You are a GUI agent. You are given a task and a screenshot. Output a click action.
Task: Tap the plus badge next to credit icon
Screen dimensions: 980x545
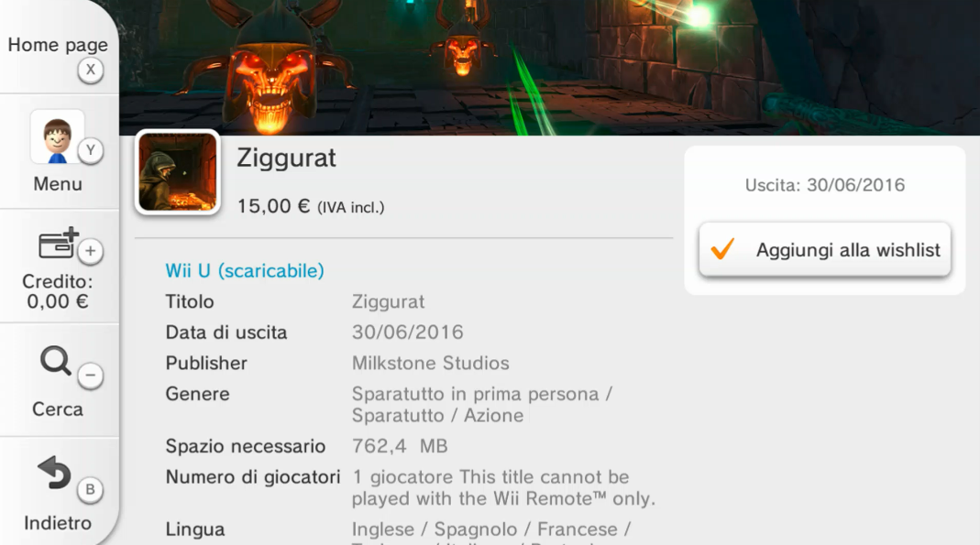[x=91, y=251]
